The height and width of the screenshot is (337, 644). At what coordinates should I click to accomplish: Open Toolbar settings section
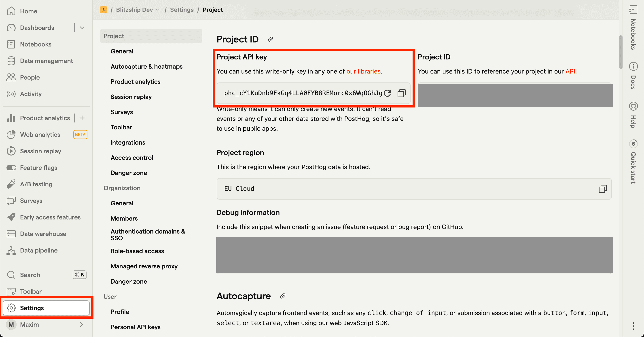pos(121,127)
